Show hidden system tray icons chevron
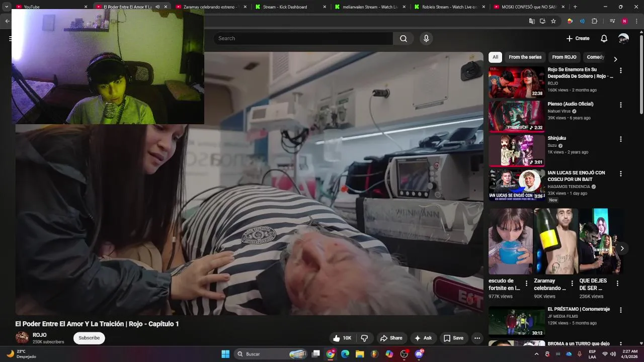644x362 pixels. click(x=536, y=354)
